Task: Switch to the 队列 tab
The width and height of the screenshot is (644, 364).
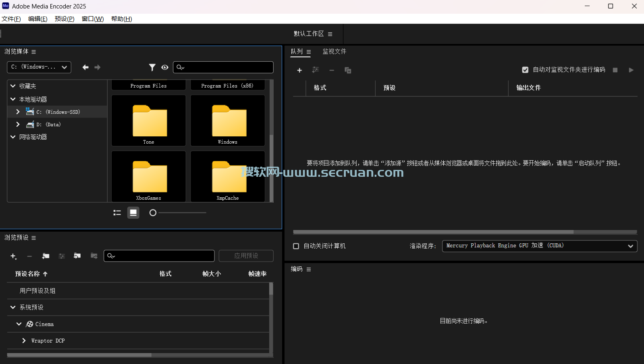Action: pyautogui.click(x=297, y=51)
